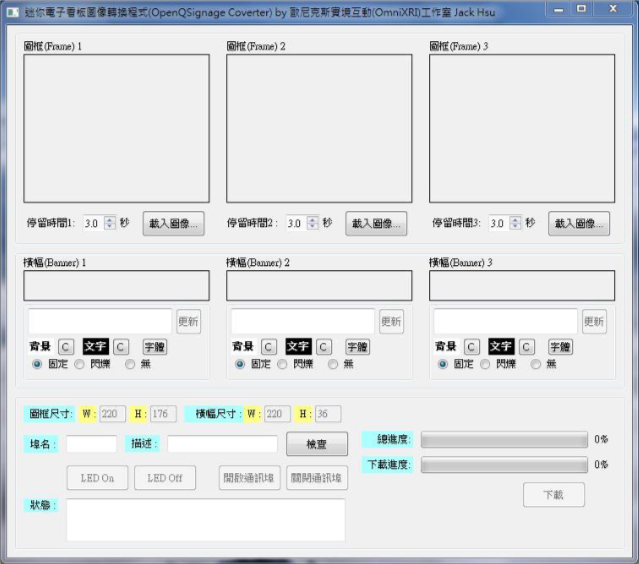Select the 固定 fixed radio for Banner 1
Viewport: 639px width, 564px height.
point(37,364)
